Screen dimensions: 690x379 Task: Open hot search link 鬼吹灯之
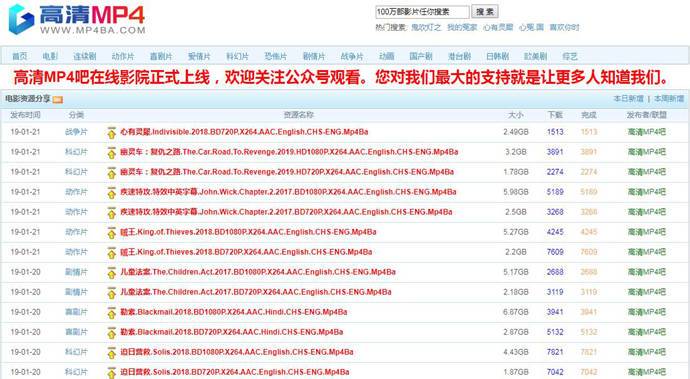point(426,27)
